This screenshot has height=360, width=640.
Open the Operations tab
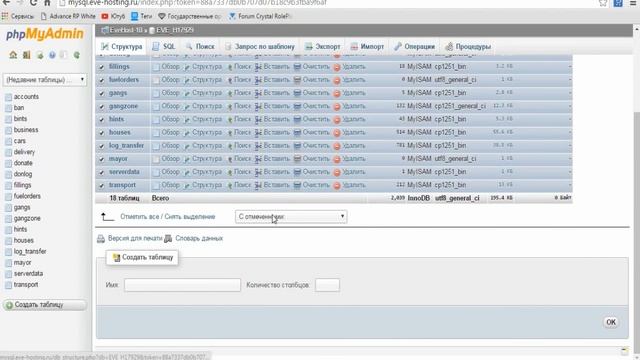[414, 47]
